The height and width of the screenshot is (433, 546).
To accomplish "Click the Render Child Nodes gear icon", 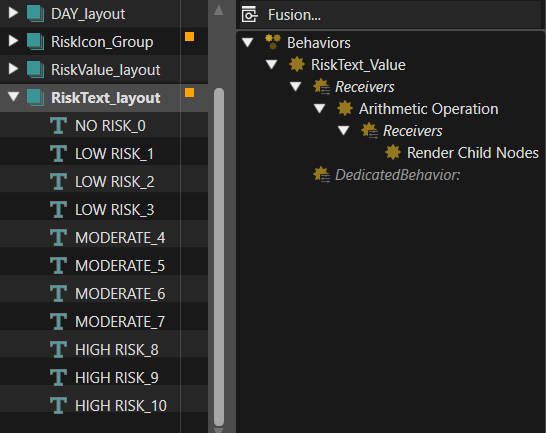I will point(393,152).
